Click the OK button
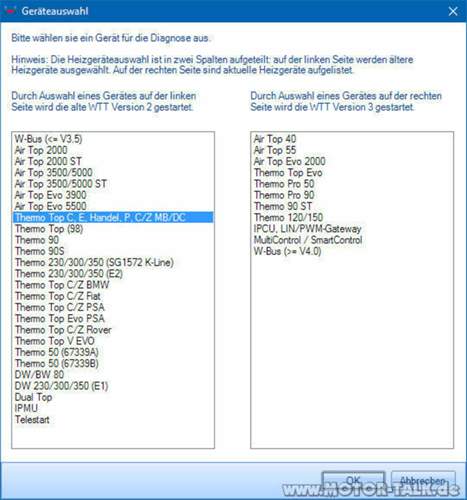Screen dimensions: 467x500 tap(353, 481)
